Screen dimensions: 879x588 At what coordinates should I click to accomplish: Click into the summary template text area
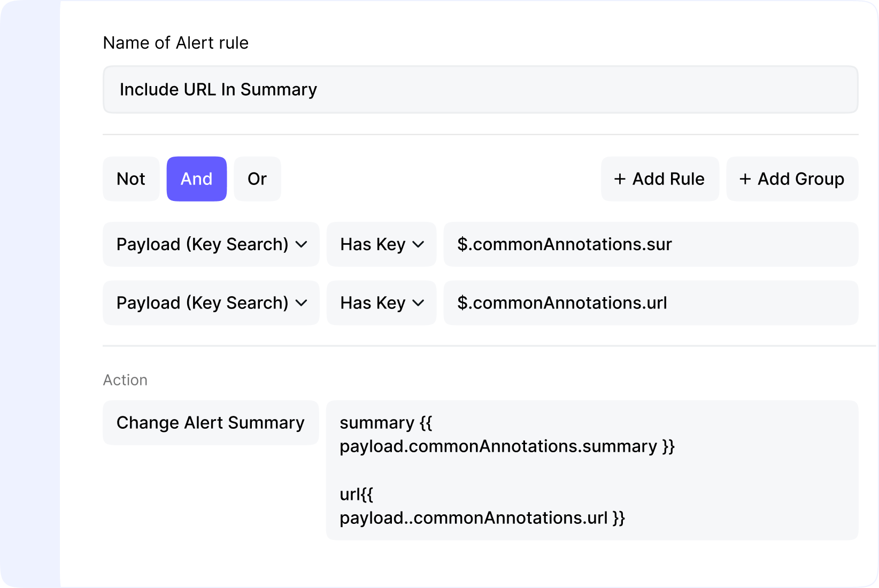coord(592,470)
